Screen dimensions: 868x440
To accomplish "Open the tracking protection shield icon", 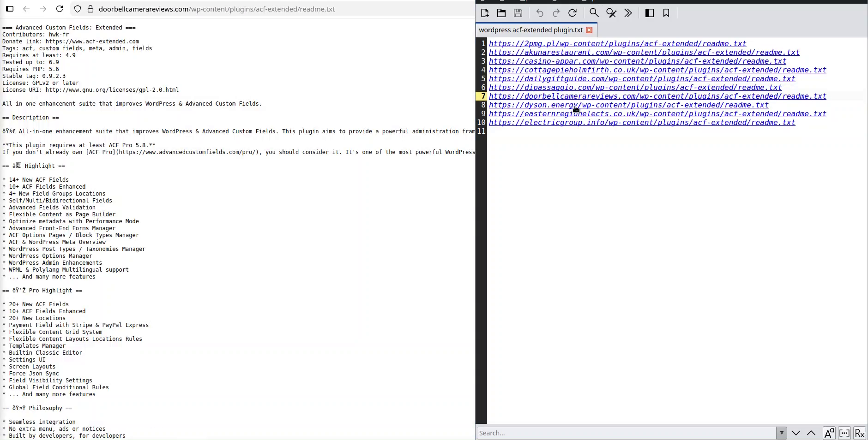I will pos(78,9).
